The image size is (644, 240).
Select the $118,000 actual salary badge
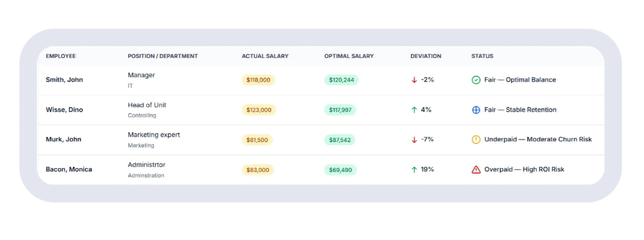(x=258, y=80)
